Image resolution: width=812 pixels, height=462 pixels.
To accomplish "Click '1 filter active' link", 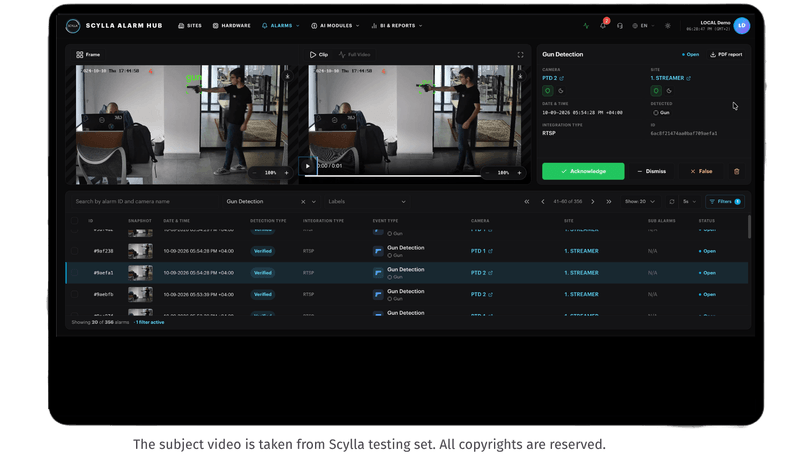I will click(x=150, y=322).
